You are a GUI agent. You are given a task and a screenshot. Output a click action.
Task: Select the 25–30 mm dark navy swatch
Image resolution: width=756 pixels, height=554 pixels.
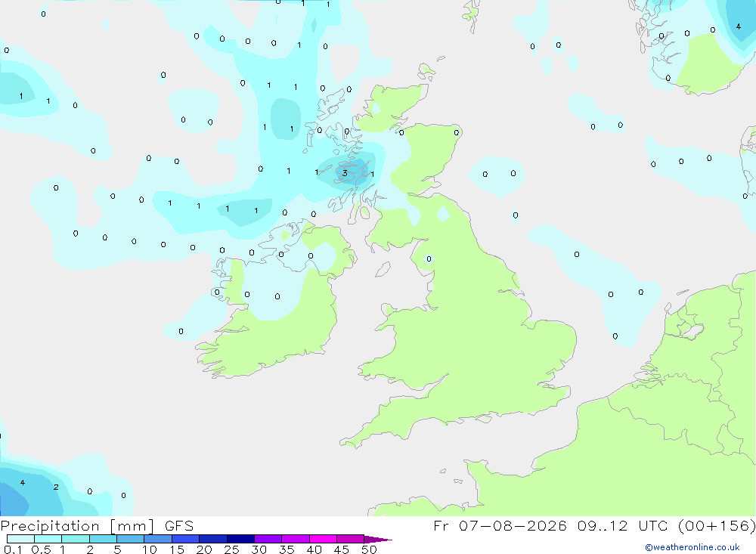(x=240, y=539)
